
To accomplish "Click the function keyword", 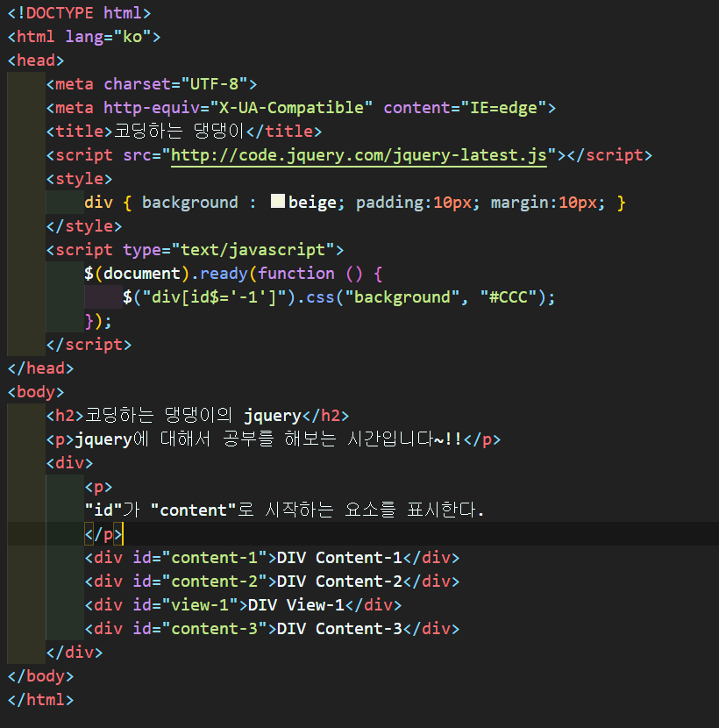I will pyautogui.click(x=296, y=274).
